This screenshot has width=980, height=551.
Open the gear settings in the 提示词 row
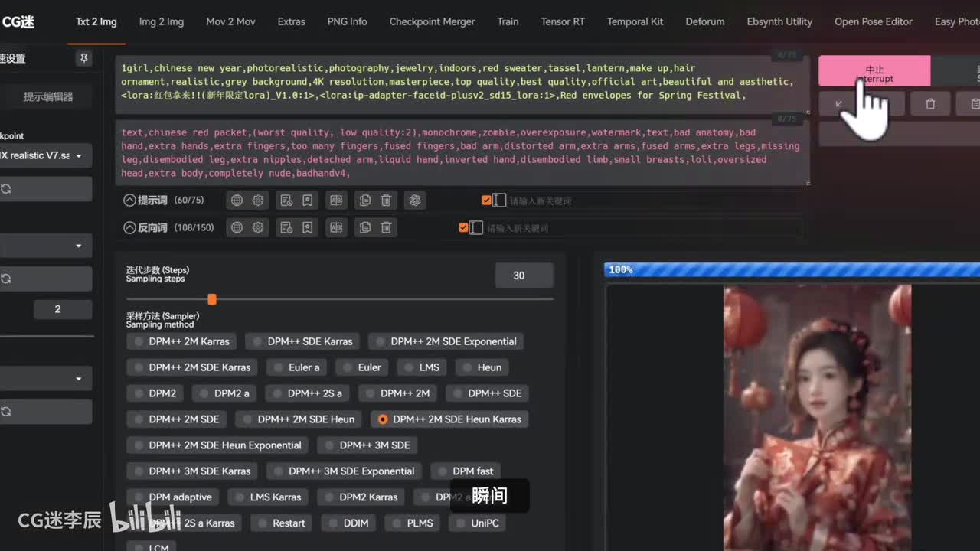tap(258, 201)
